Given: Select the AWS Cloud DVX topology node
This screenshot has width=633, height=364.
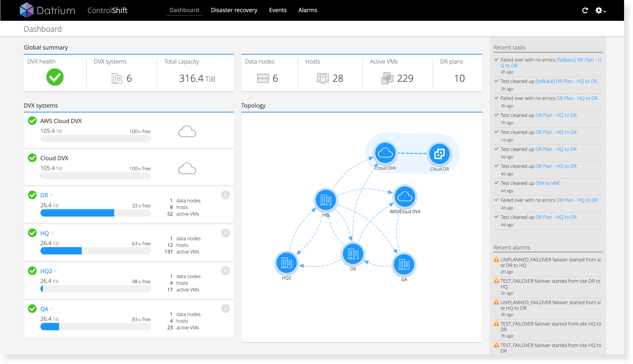Looking at the screenshot, I should point(405,197).
